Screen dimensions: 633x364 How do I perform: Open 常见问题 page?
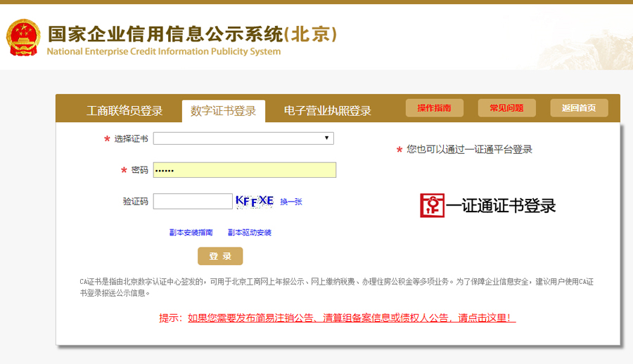coord(506,108)
